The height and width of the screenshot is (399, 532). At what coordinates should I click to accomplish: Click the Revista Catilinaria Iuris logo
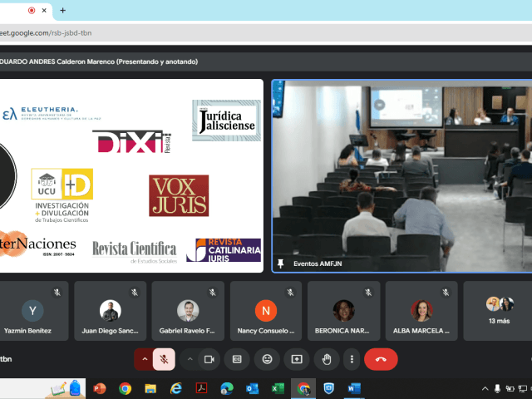point(224,250)
